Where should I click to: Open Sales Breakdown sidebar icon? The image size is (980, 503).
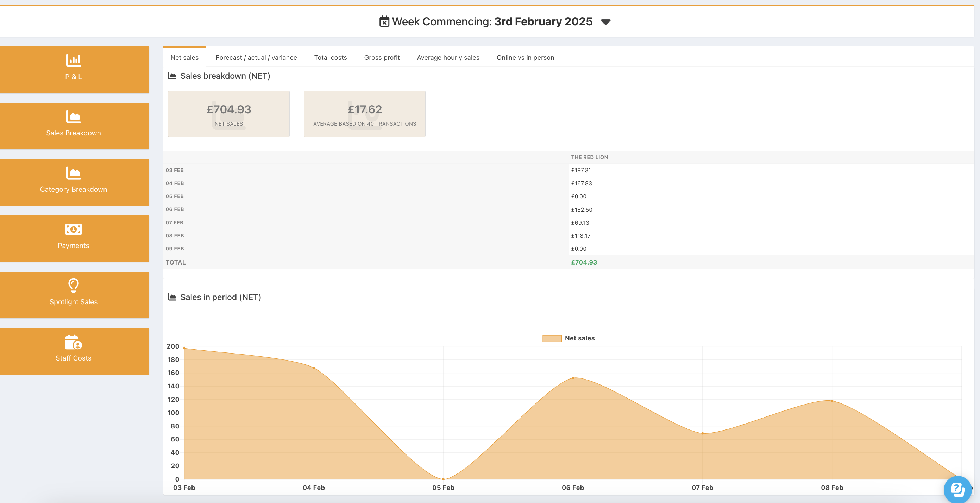(x=74, y=117)
